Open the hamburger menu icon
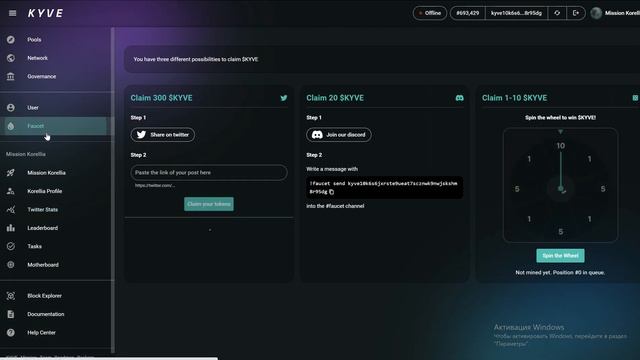This screenshot has width=640, height=360. (x=12, y=13)
